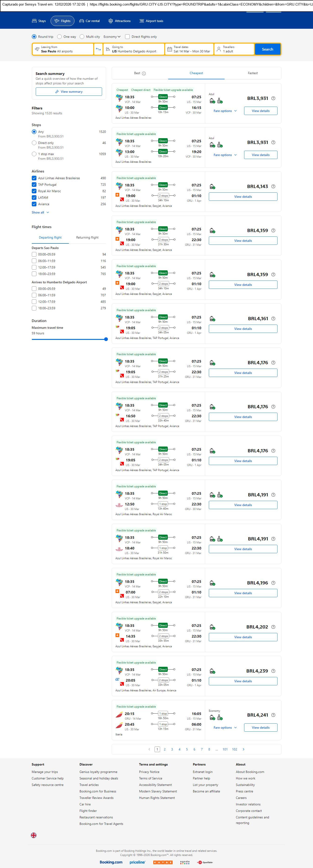Screen dimensions: 313x868
Task: Click the swap origin and destination arrows icon
Action: pyautogui.click(x=98, y=49)
